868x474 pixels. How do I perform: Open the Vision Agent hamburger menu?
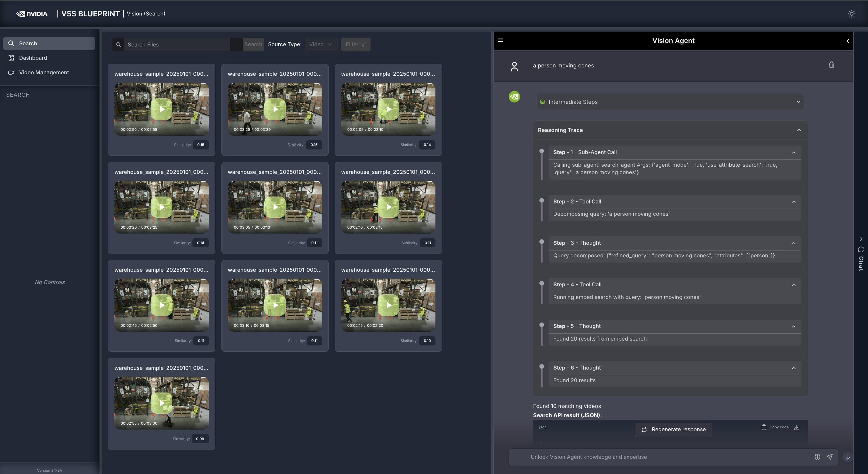point(500,40)
